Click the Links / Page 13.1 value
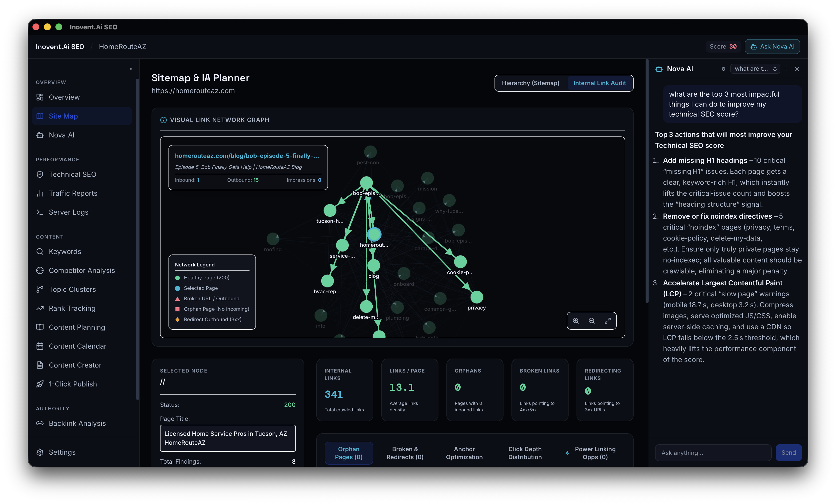This screenshot has width=836, height=504. point(402,387)
